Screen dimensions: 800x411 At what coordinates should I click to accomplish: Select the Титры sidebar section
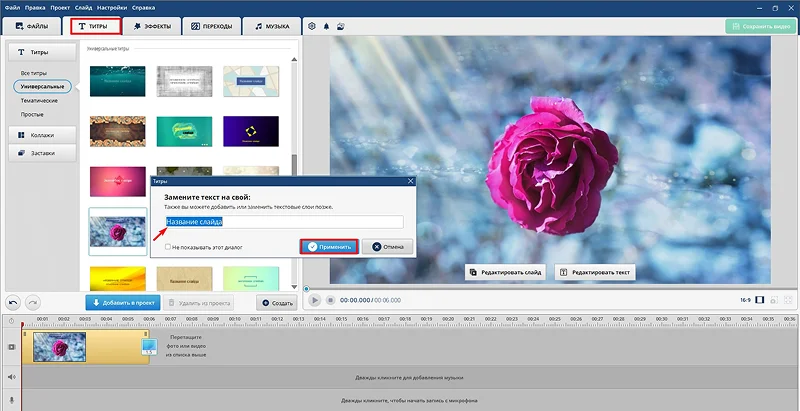[42, 52]
